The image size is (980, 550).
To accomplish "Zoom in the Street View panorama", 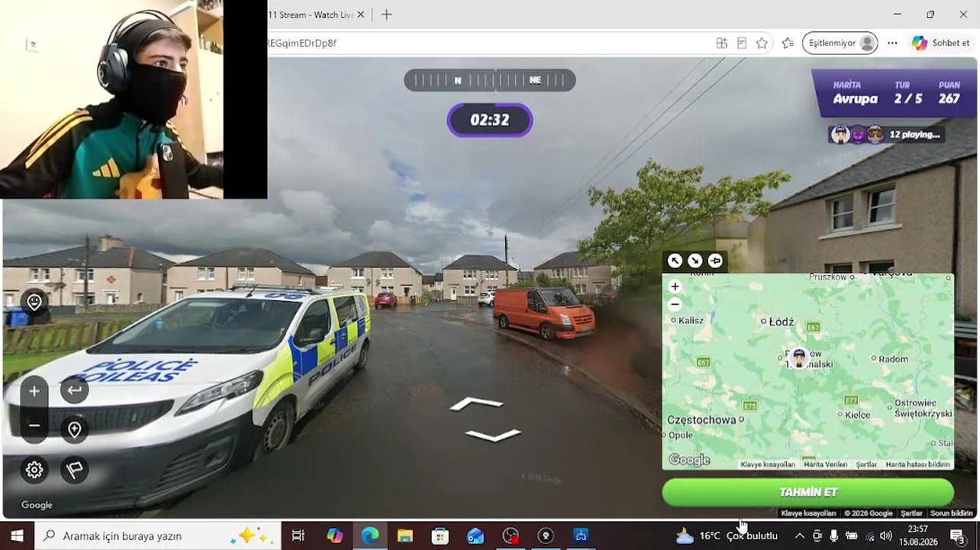I will (x=34, y=391).
